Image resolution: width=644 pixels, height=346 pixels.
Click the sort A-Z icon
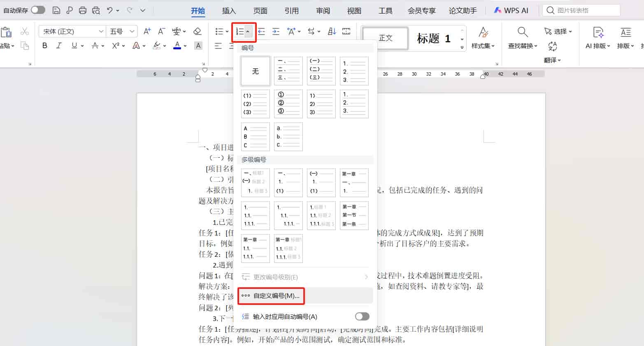point(332,31)
